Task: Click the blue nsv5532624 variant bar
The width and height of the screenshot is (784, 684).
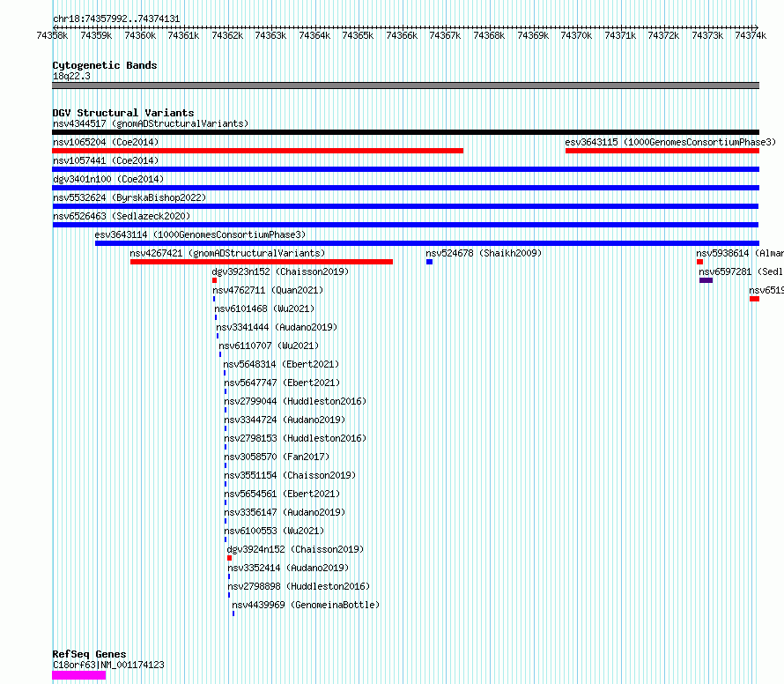Action: [x=405, y=206]
